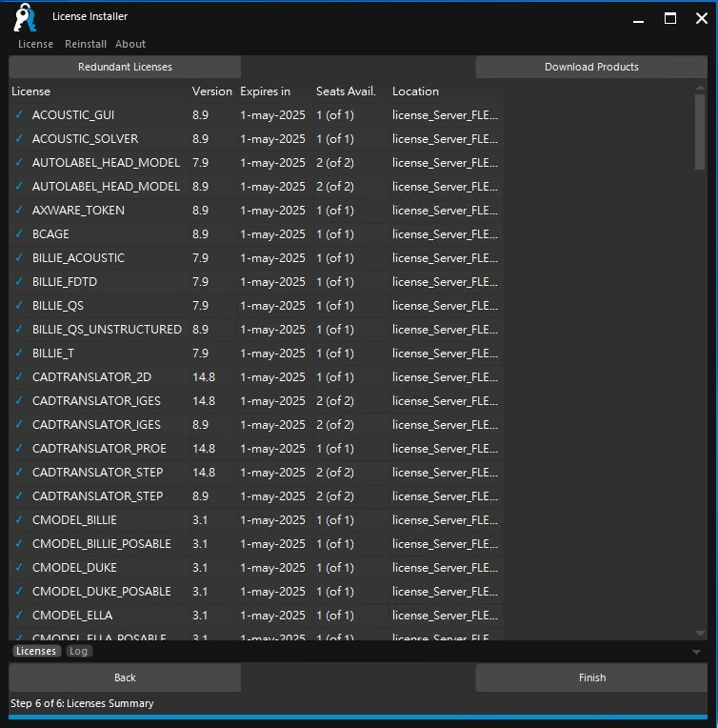
Task: Click the CMODEL_DUKE checkmark icon
Action: tap(19, 568)
